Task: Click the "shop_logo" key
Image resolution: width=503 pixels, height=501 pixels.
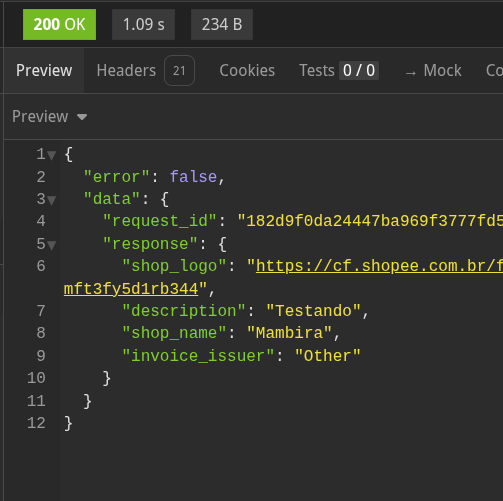Action: 174,266
